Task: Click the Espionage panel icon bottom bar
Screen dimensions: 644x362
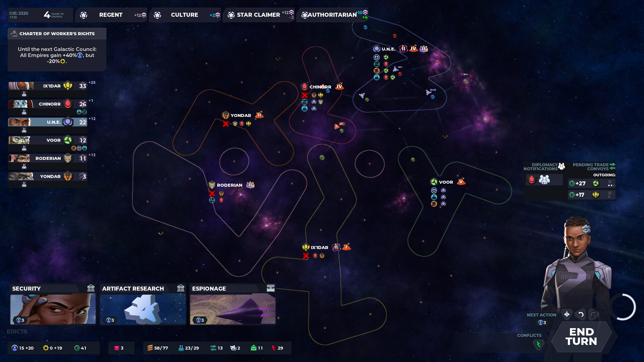Action: tap(270, 288)
